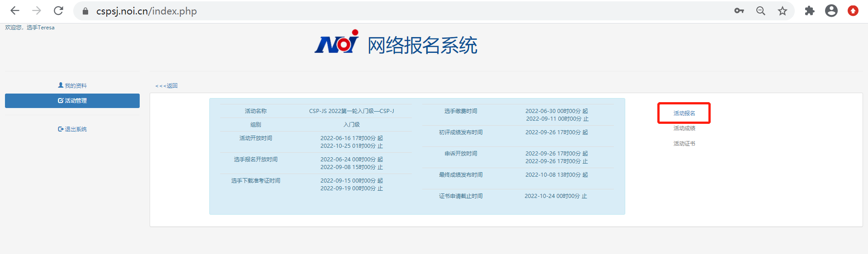Click the <<<返回 link

(x=166, y=86)
